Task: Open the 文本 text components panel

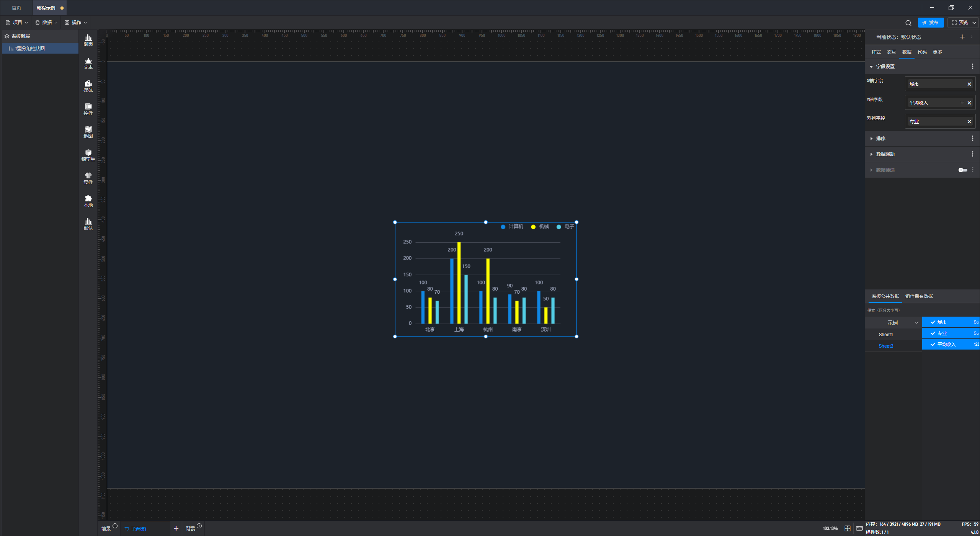Action: coord(88,63)
